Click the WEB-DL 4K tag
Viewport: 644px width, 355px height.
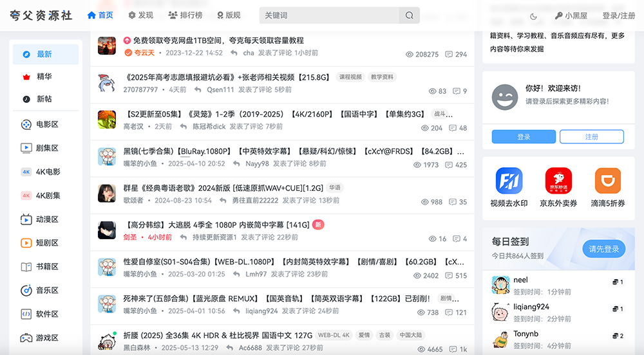pyautogui.click(x=334, y=335)
